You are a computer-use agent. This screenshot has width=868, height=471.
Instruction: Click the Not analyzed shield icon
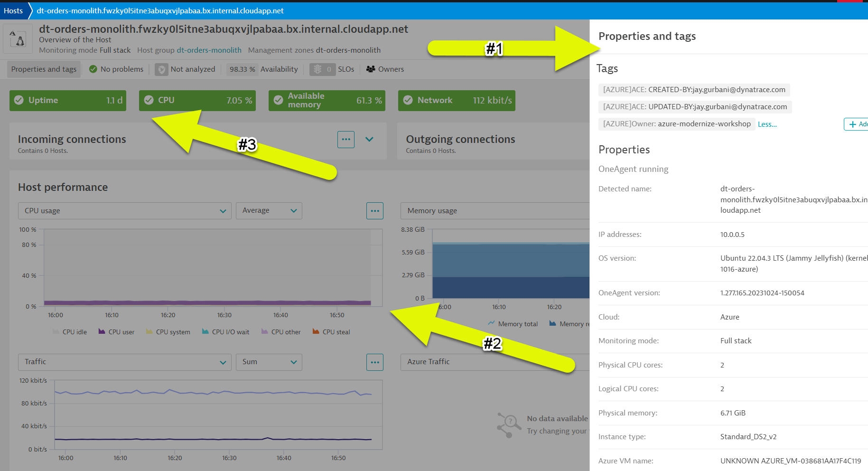pos(161,69)
